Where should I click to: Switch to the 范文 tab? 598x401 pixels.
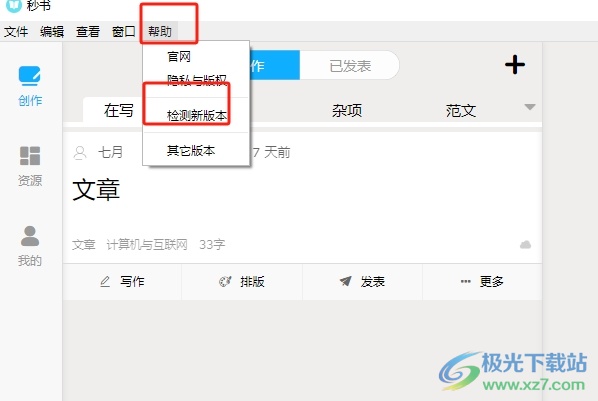click(x=461, y=111)
